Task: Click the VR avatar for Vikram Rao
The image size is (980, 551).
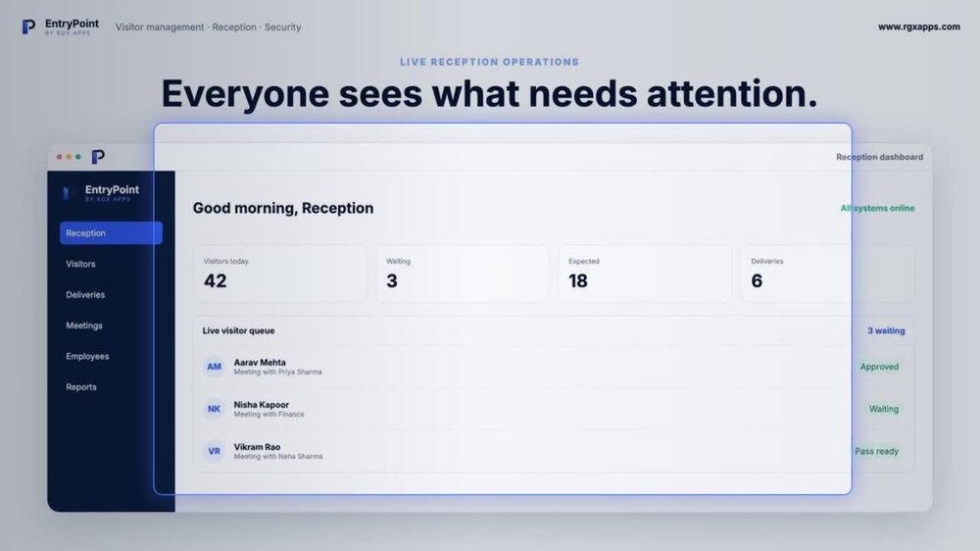Action: coord(214,451)
